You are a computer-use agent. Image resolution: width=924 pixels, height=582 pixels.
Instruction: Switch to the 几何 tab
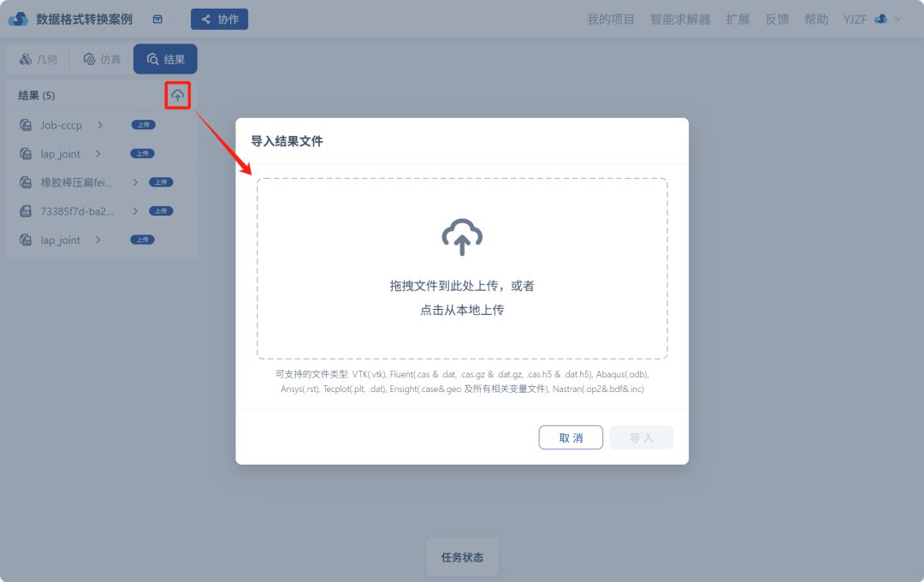pyautogui.click(x=38, y=59)
